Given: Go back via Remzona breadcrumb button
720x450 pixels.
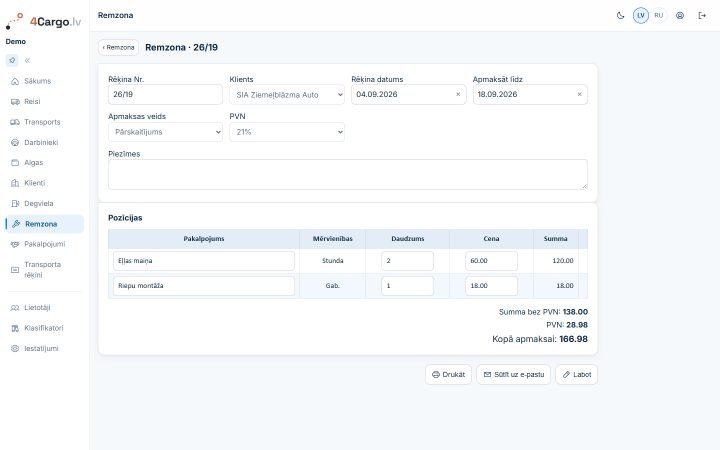Looking at the screenshot, I should [x=118, y=47].
